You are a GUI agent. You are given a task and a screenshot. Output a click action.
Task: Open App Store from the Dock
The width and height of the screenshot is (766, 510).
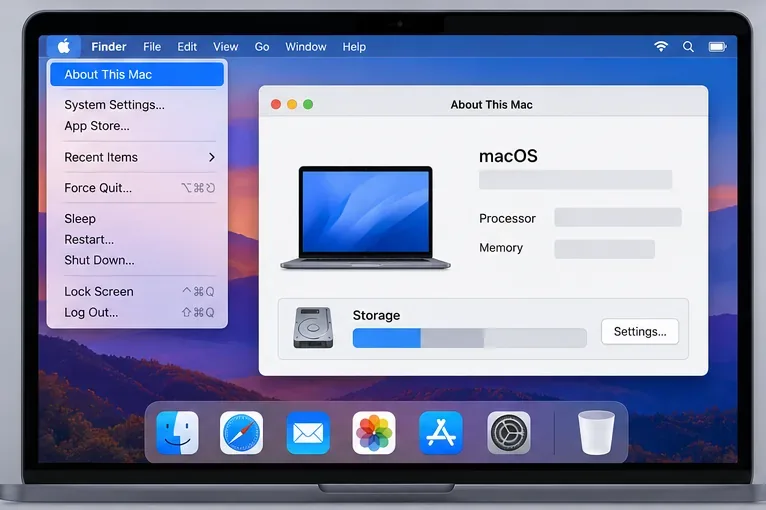[x=441, y=433]
